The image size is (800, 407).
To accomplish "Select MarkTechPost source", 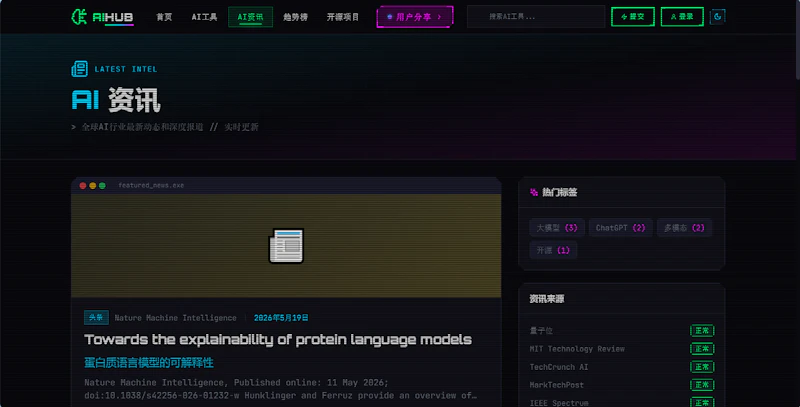I will point(556,385).
